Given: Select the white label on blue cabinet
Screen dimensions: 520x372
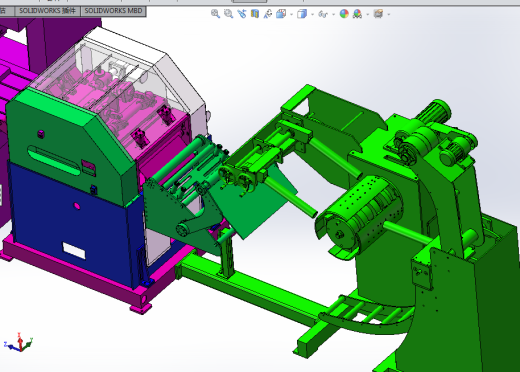Looking at the screenshot, I should pos(74,251).
